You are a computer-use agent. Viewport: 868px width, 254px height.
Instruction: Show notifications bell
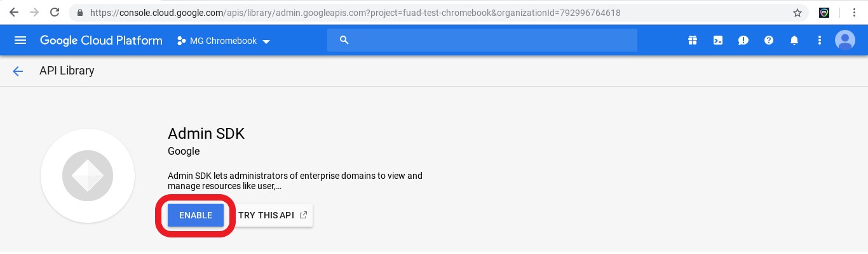(794, 40)
